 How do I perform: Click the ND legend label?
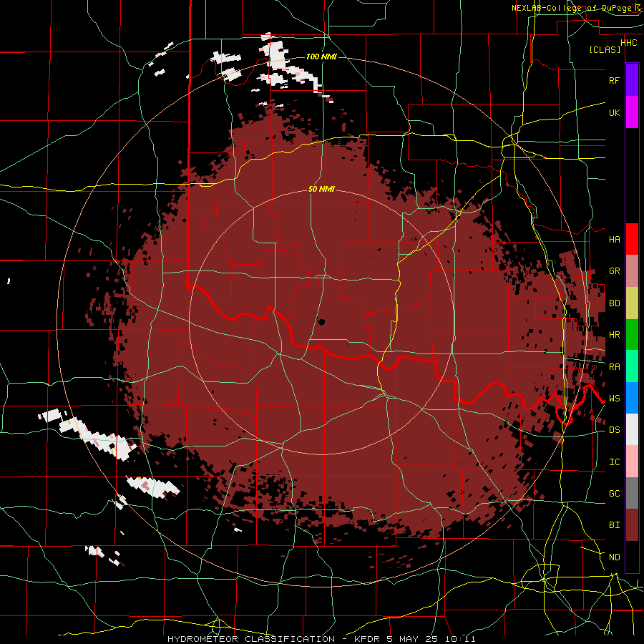click(614, 557)
